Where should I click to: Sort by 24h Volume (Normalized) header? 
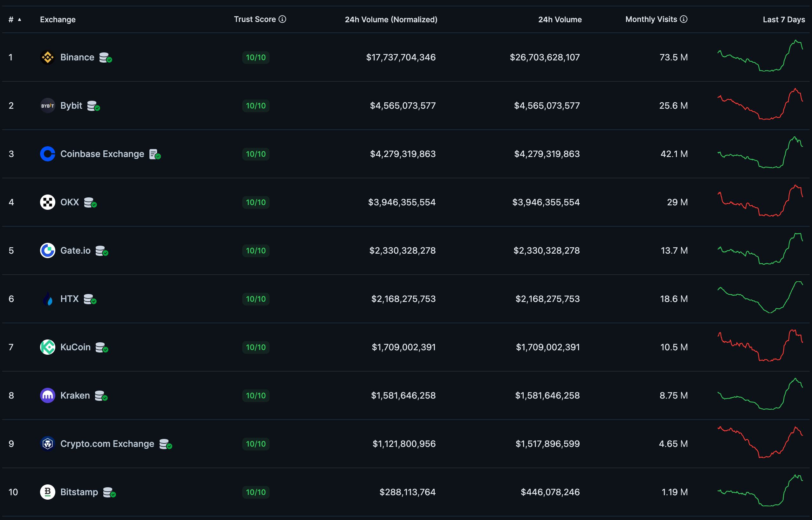391,20
